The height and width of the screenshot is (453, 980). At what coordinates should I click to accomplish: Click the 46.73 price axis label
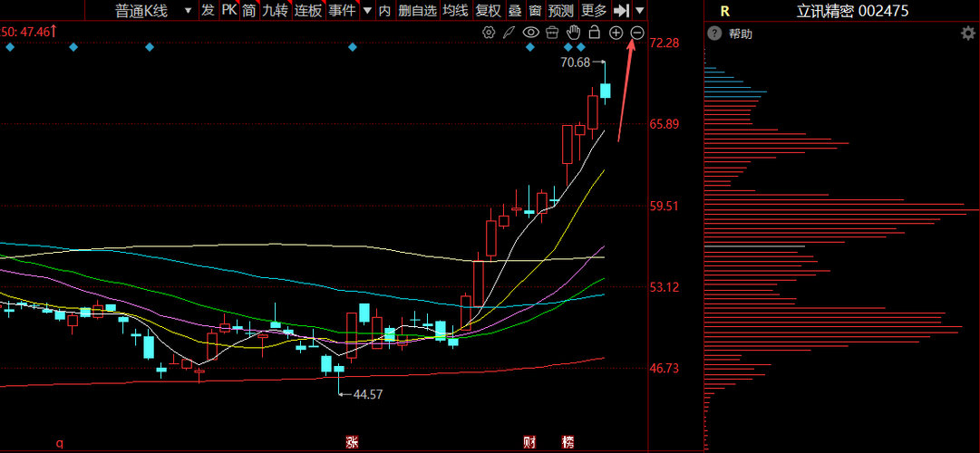click(665, 368)
